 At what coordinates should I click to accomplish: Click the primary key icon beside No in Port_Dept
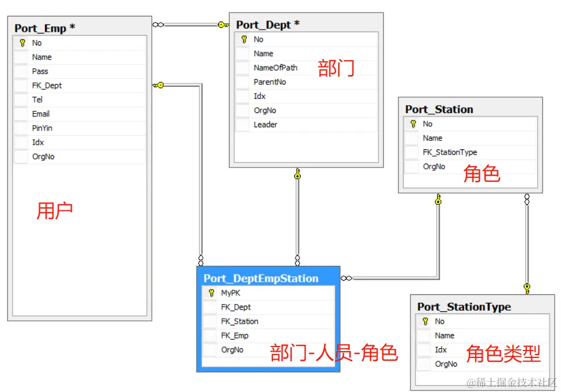tap(244, 39)
